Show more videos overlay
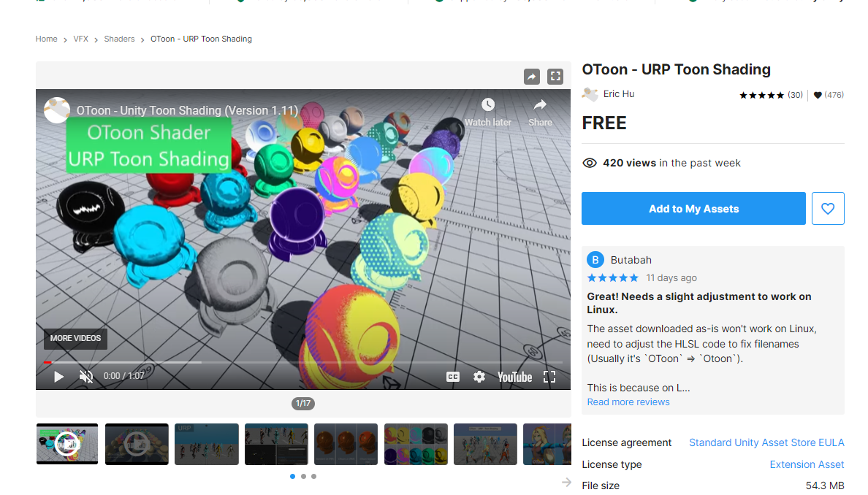 pyautogui.click(x=75, y=339)
